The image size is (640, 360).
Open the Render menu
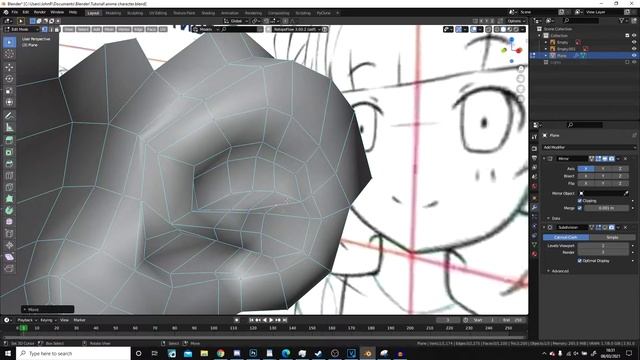coord(40,12)
